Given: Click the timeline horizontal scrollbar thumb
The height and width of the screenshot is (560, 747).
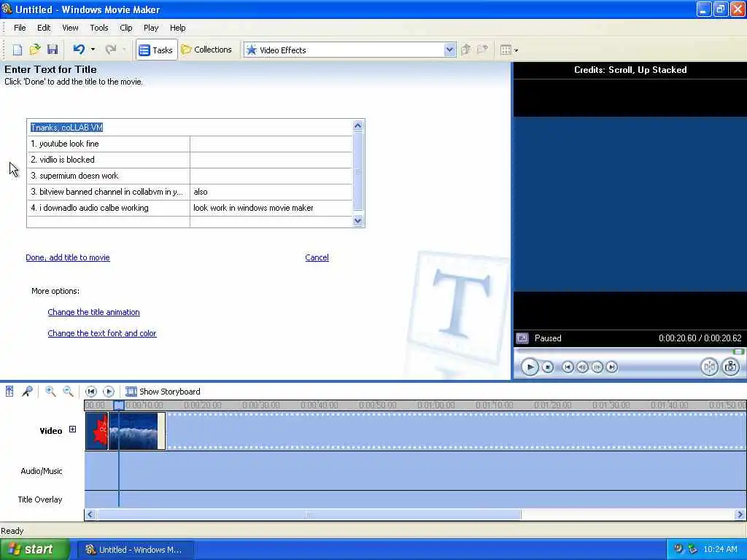Looking at the screenshot, I should [309, 514].
